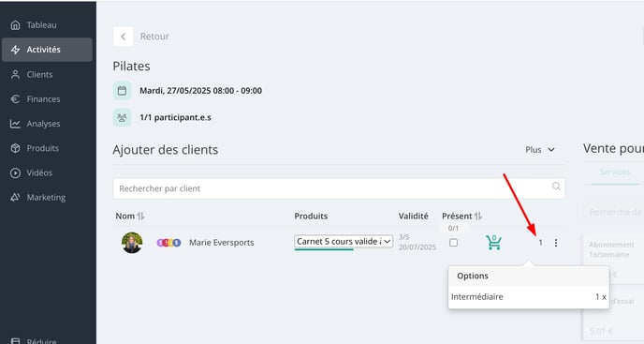Sort the list by Présent

(478, 216)
